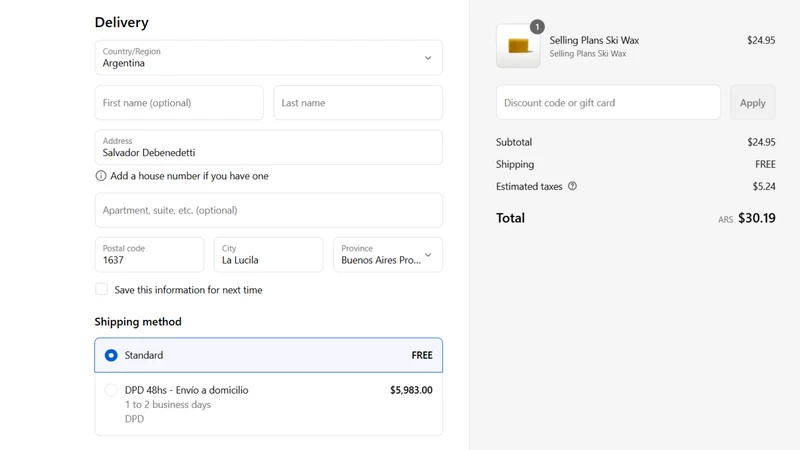Click the Apartment, suite, etc. field
The width and height of the screenshot is (800, 450).
tap(268, 210)
